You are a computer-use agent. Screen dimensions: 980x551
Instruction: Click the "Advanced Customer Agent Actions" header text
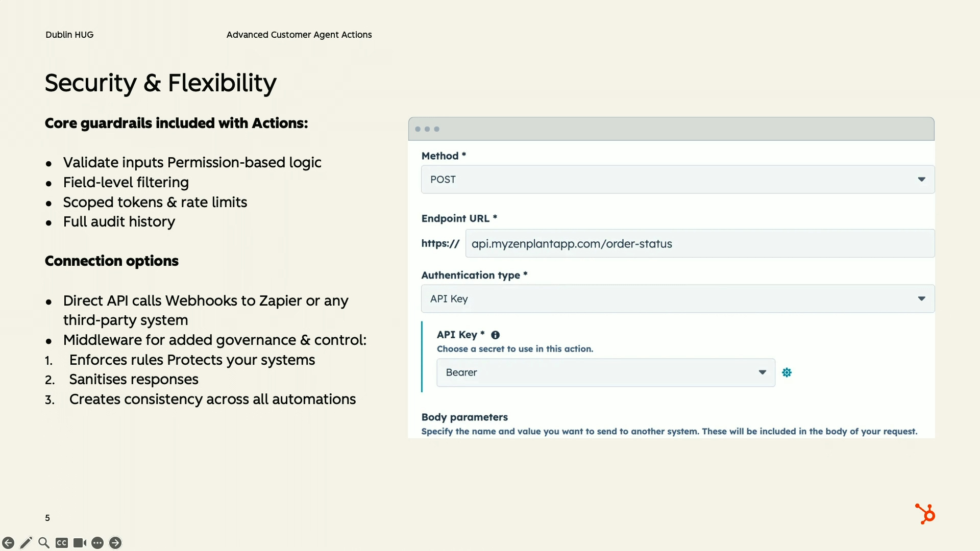coord(299,35)
